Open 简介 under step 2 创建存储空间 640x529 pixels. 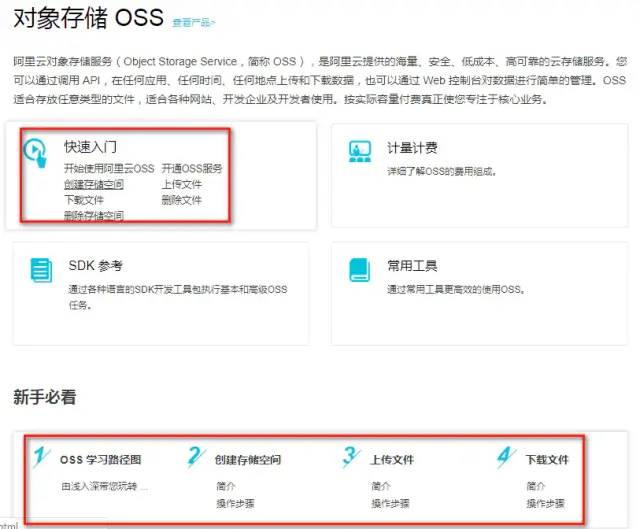[x=226, y=486]
